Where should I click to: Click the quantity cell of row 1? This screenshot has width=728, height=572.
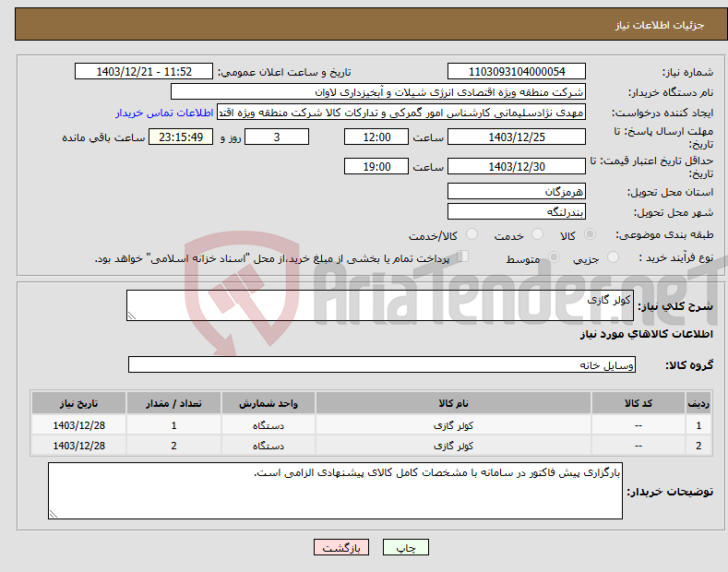pos(173,425)
